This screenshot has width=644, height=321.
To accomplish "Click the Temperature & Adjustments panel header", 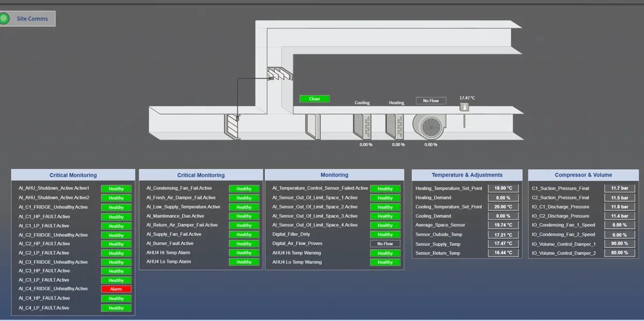I will pos(467,175).
